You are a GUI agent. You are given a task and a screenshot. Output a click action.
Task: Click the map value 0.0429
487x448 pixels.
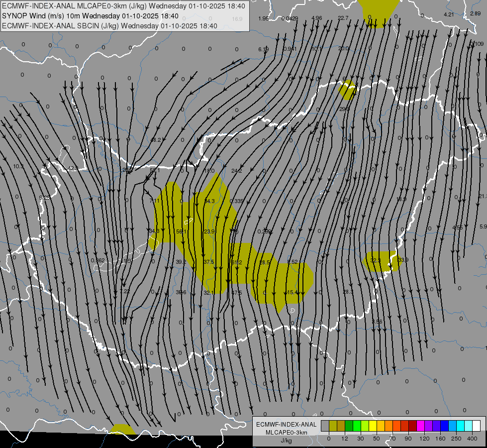click(290, 18)
